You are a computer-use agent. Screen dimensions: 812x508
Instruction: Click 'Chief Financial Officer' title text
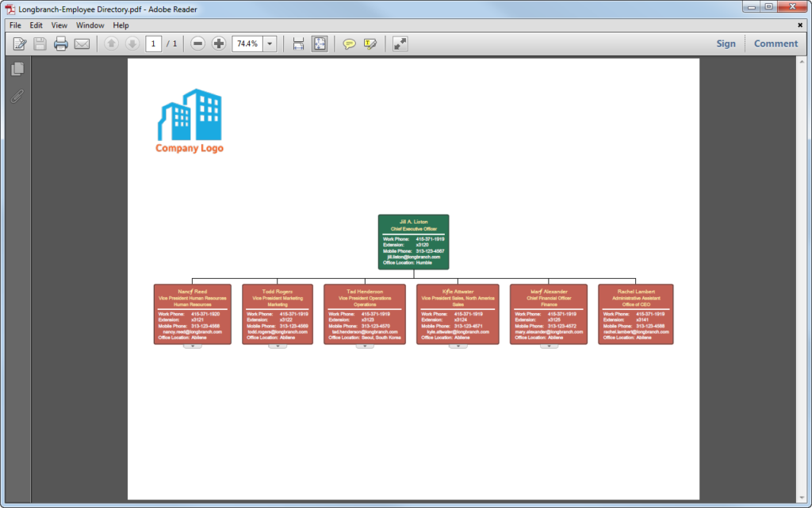[x=549, y=298]
